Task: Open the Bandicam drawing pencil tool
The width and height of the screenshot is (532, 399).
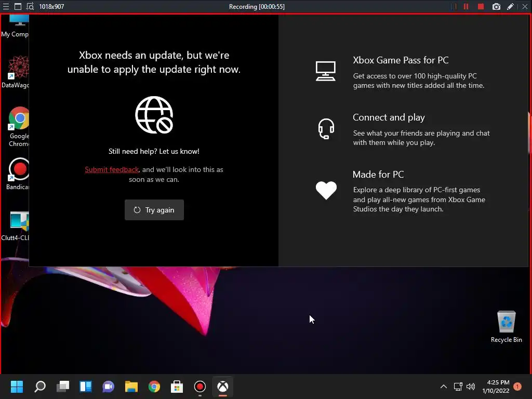Action: tap(510, 6)
